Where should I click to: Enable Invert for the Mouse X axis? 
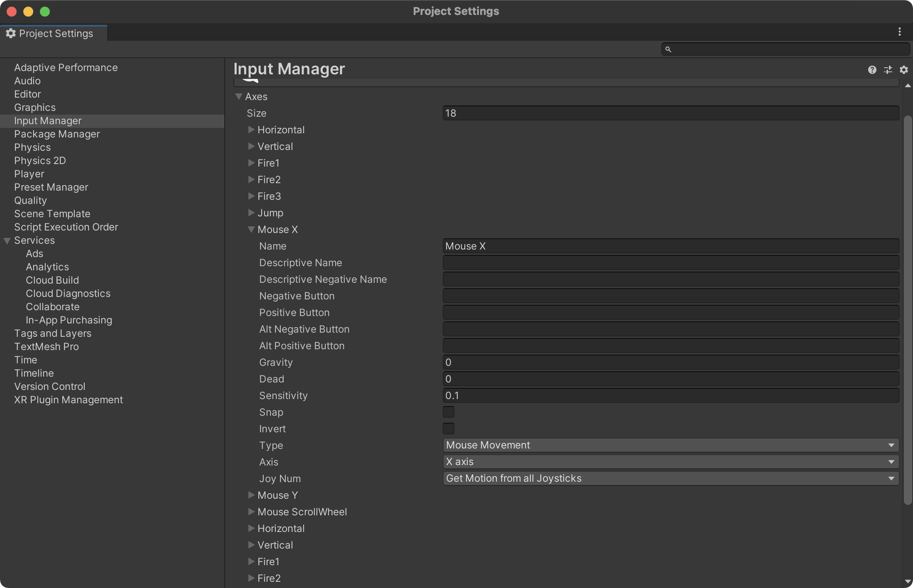pos(448,428)
